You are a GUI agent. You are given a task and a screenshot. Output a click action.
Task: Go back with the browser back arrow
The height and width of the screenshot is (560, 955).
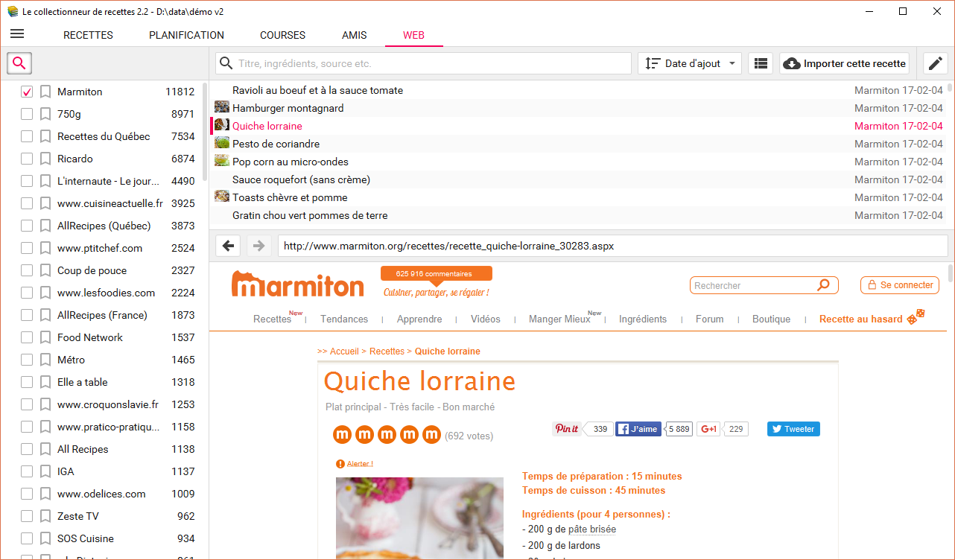pos(229,246)
